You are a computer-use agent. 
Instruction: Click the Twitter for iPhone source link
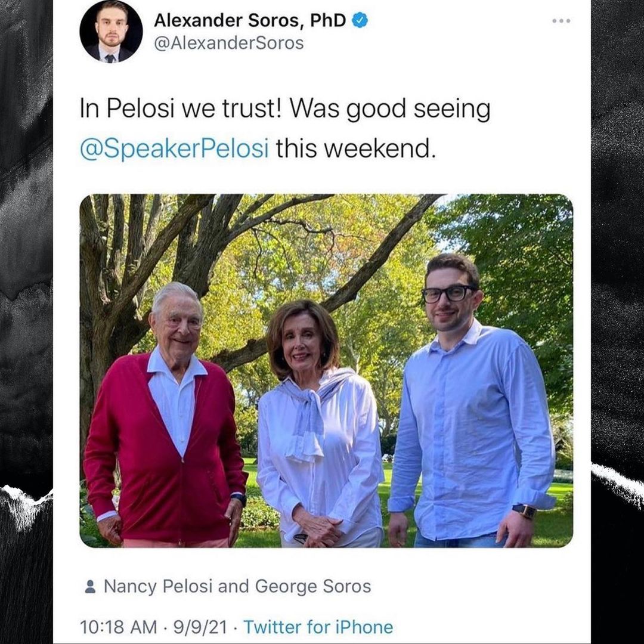coord(318,627)
